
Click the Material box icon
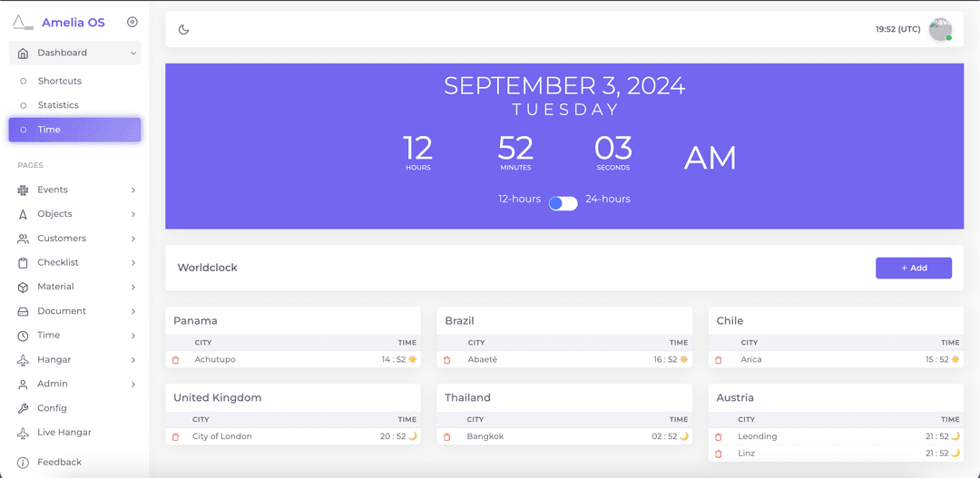click(23, 288)
